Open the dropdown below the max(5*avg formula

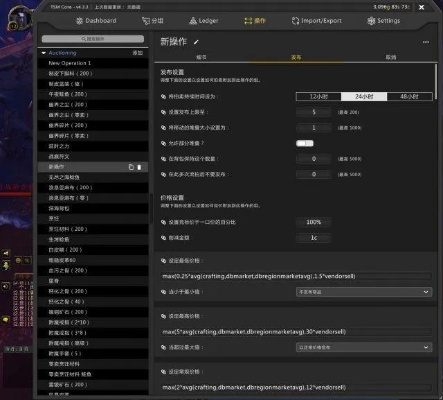tap(364, 347)
